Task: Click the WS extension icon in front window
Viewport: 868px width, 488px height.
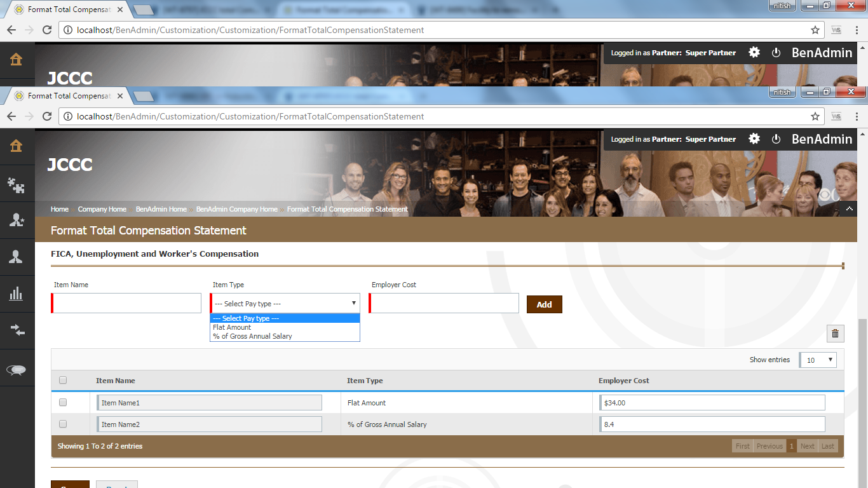Action: click(x=836, y=116)
